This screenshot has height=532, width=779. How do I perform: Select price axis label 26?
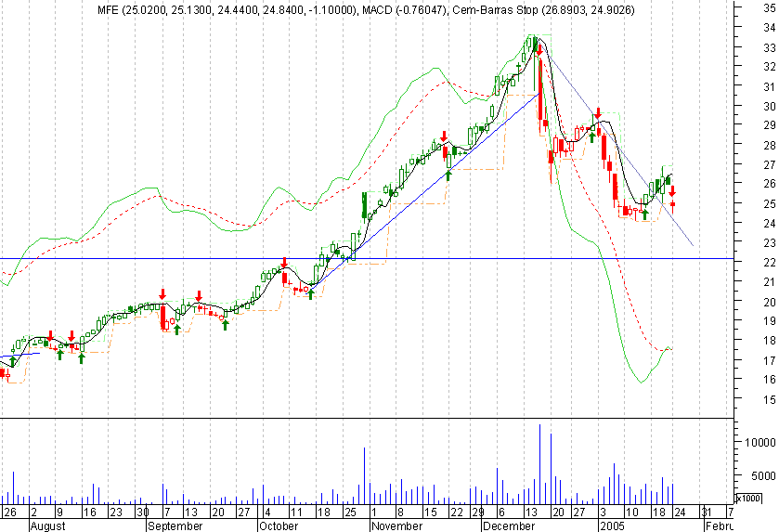[x=770, y=184]
